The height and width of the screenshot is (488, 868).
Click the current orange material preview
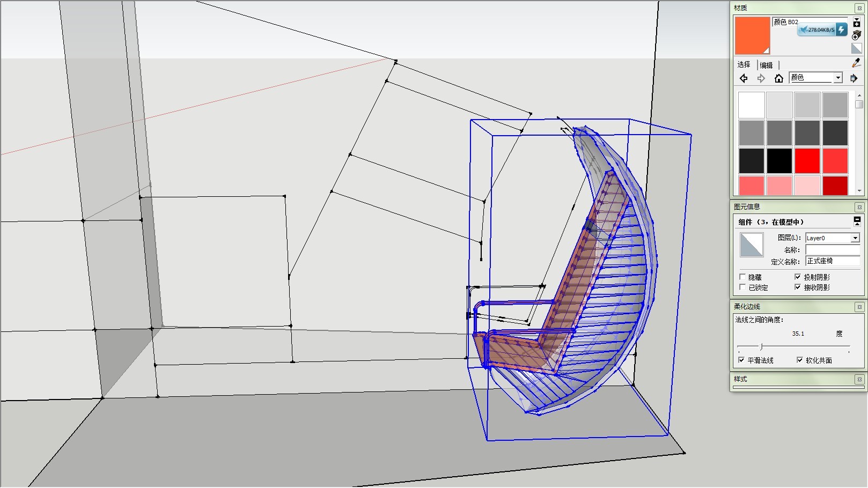click(752, 35)
